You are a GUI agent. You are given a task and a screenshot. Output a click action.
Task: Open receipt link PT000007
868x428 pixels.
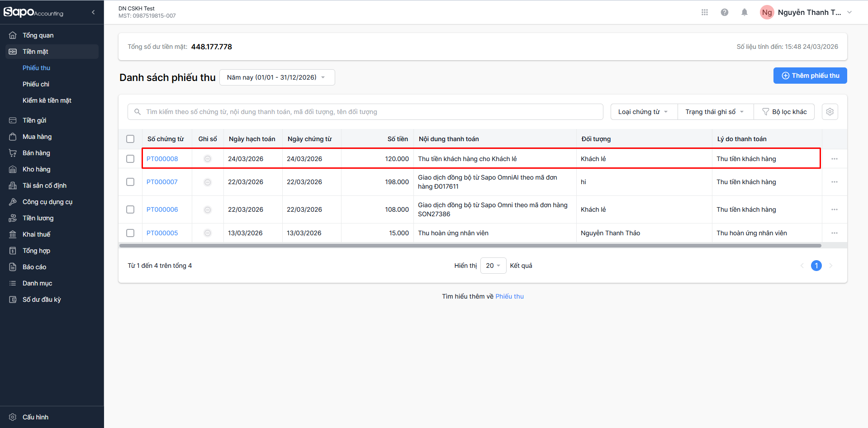pos(162,182)
